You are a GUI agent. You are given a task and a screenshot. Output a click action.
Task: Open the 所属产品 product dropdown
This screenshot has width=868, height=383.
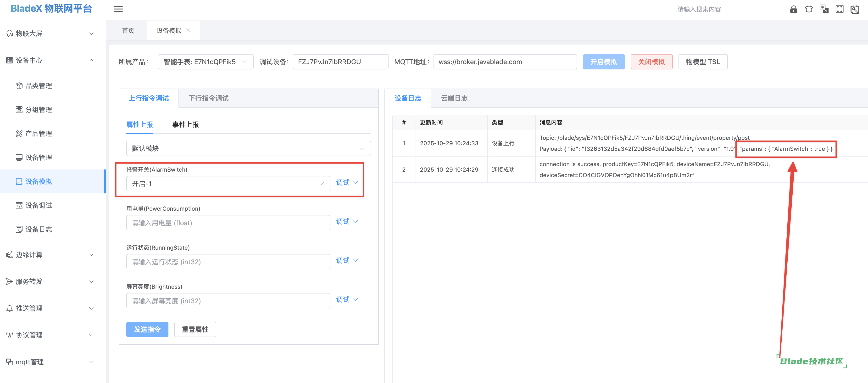(x=205, y=62)
